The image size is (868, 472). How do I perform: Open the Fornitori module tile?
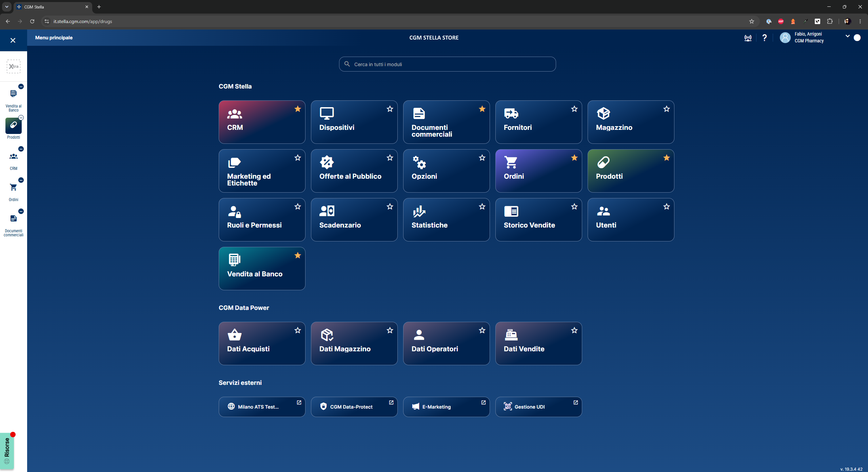pos(538,122)
